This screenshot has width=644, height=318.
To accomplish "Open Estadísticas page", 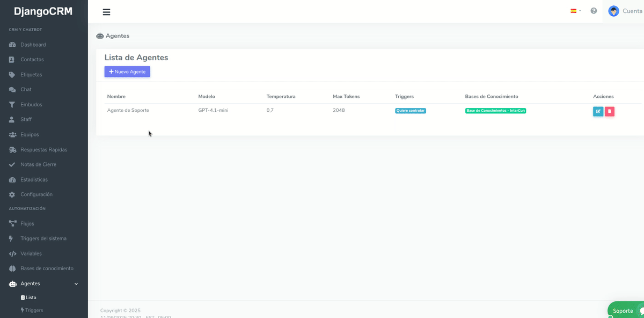I will (34, 179).
